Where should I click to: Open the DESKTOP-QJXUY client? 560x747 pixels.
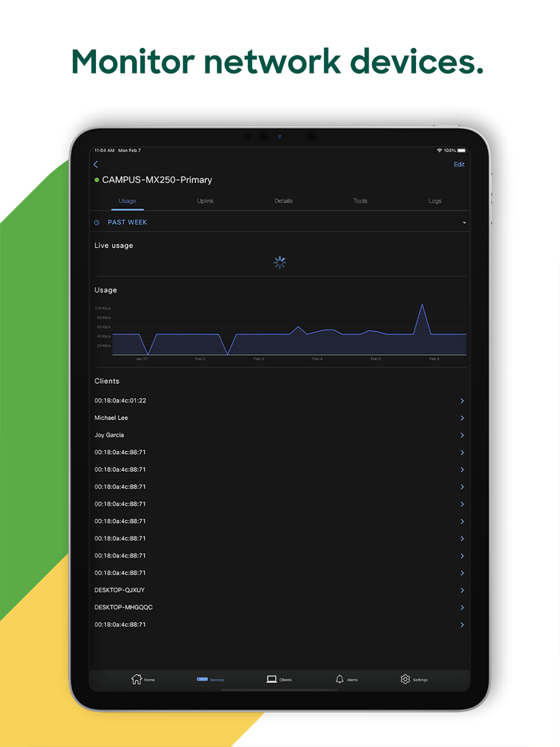point(280,589)
